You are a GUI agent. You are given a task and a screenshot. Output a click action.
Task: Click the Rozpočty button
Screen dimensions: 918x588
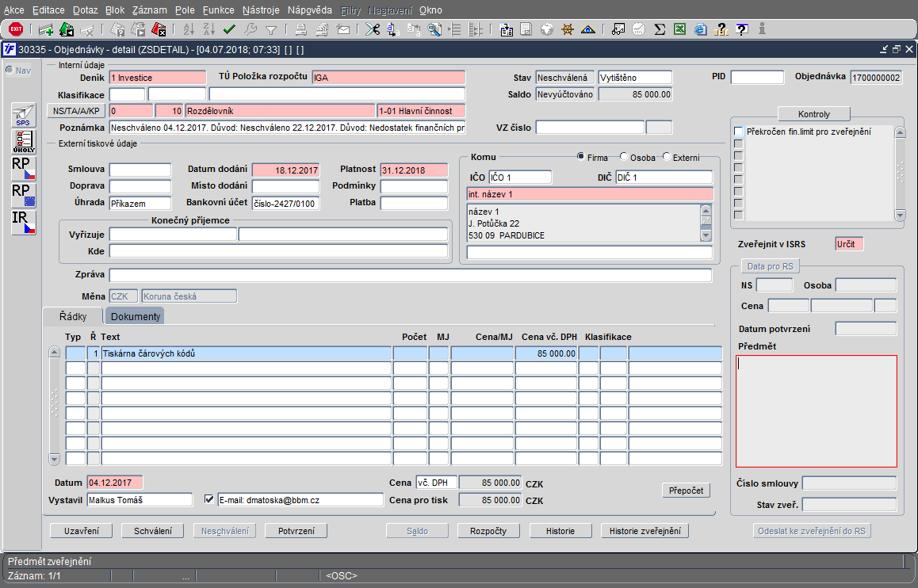[488, 531]
